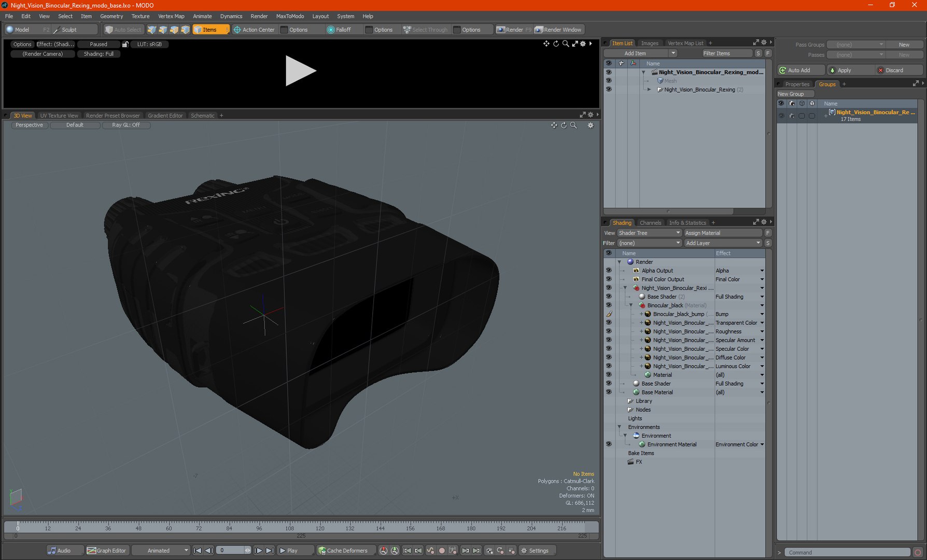Step forward one frame
This screenshot has height=560, width=927.
(258, 551)
